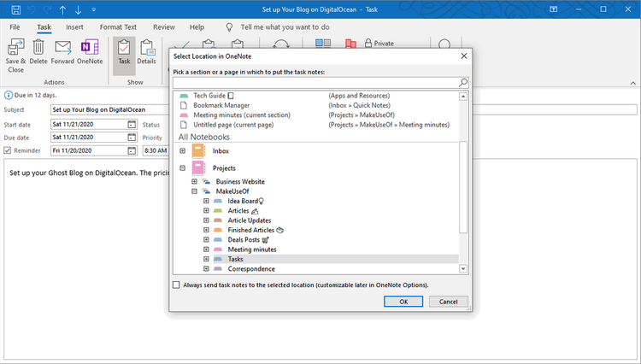
Task: Open the Help tab
Action: (x=197, y=27)
